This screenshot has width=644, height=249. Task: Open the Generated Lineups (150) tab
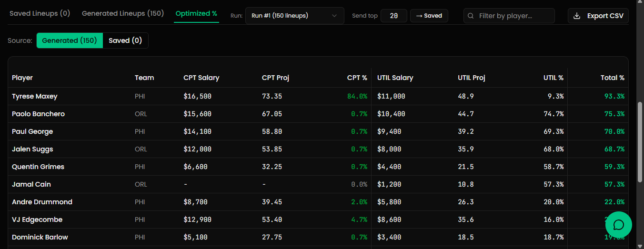pos(123,13)
